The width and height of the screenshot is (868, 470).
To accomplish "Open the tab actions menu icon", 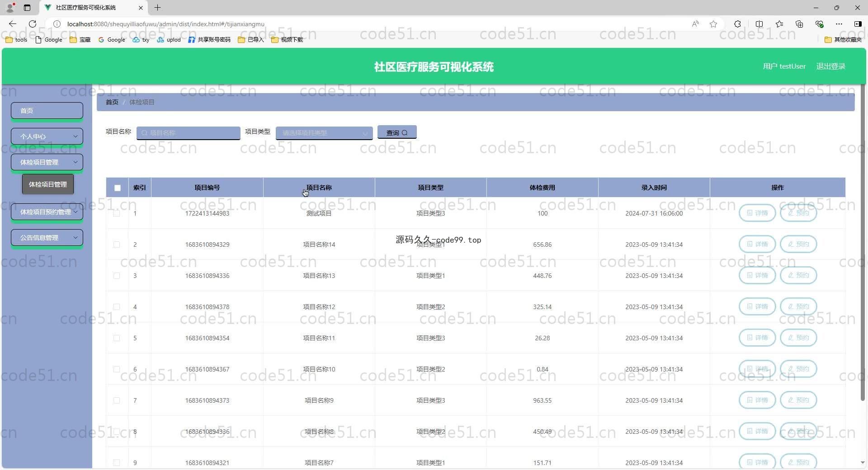I will click(x=27, y=8).
